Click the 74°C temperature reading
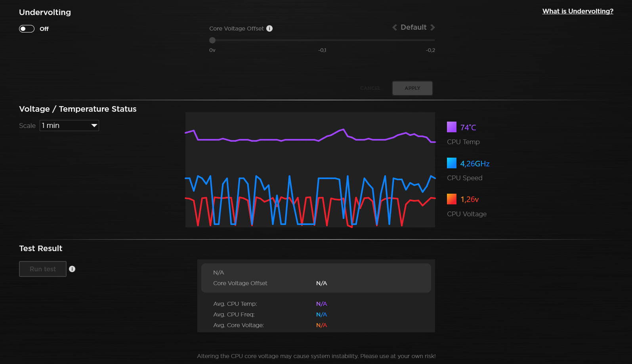632x364 pixels. click(x=468, y=128)
